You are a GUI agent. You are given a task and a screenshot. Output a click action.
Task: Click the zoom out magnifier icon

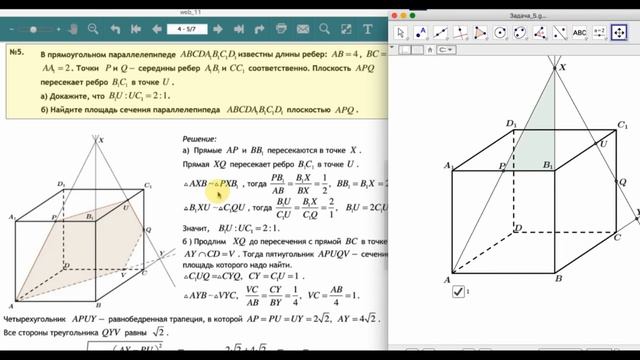tap(93, 29)
